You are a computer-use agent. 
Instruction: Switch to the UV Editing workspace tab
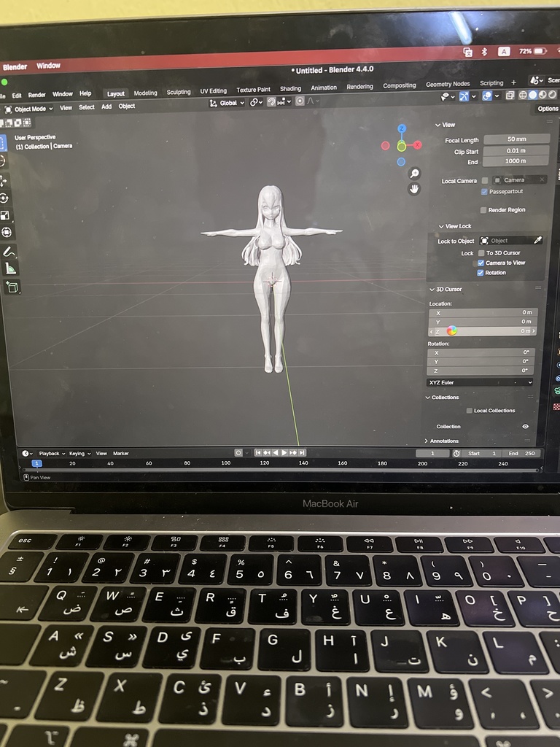tap(214, 90)
